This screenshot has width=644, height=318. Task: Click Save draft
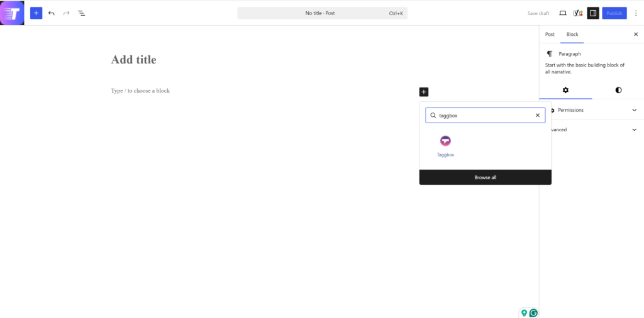point(538,13)
